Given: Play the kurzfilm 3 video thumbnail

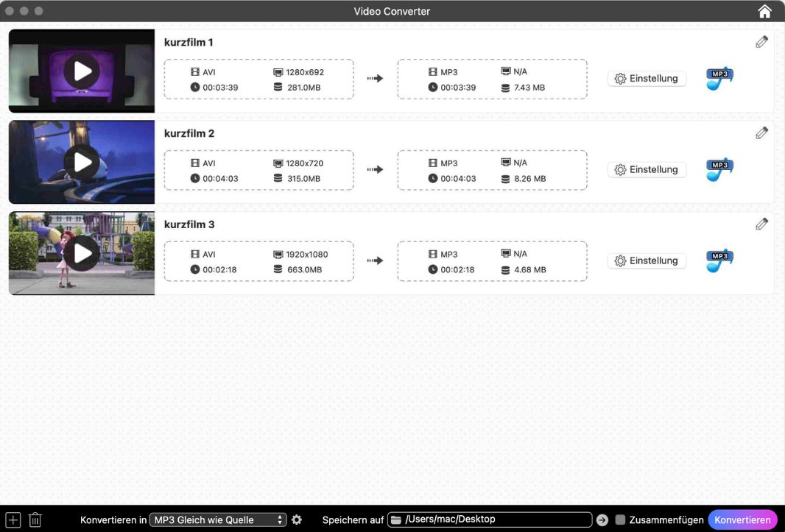Looking at the screenshot, I should pyautogui.click(x=81, y=253).
